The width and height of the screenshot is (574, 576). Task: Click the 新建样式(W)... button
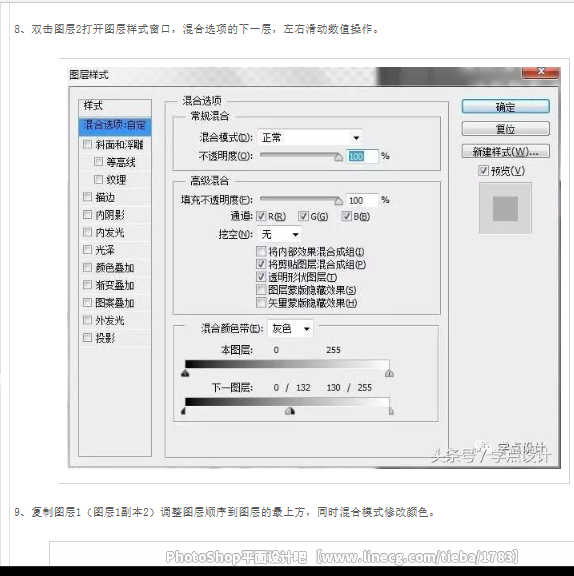click(x=505, y=151)
